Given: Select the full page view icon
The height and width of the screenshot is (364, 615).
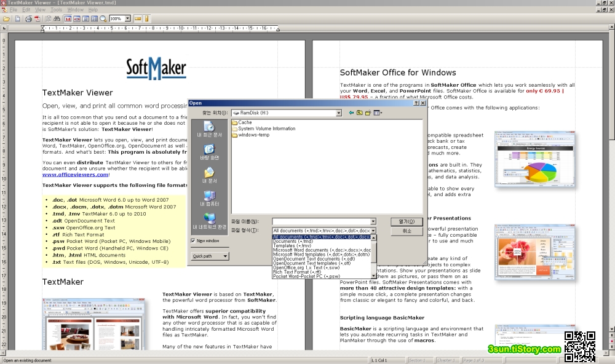Looking at the screenshot, I should pyautogui.click(x=85, y=19).
